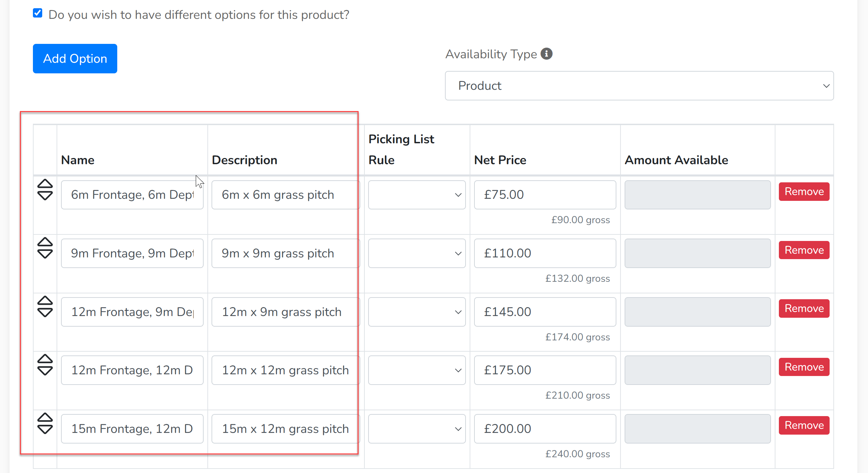Click the 12m x 12m grass pitch description field

click(x=286, y=370)
